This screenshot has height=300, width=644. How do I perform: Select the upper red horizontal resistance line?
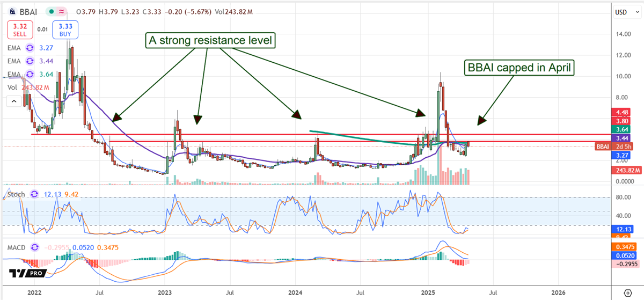tap(321, 134)
